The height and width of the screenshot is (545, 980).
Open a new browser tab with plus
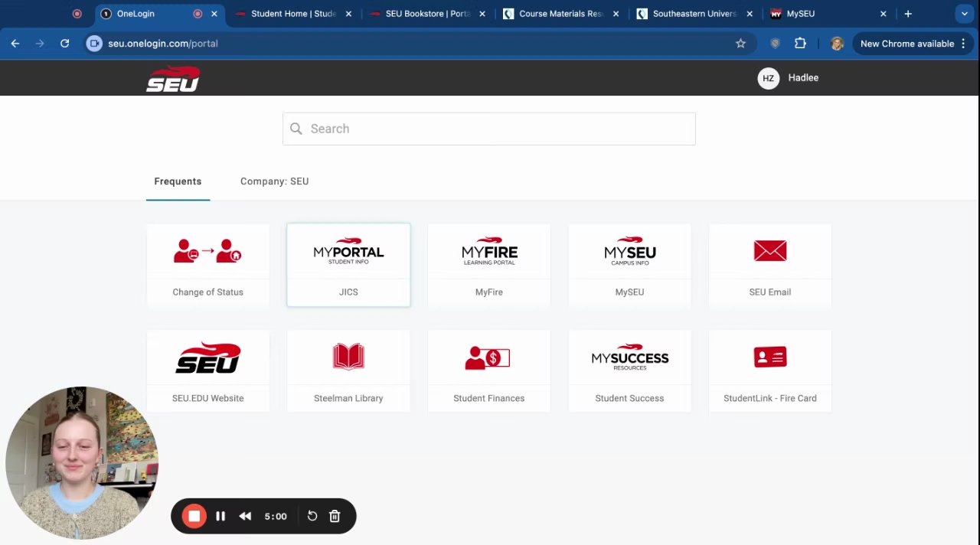tap(908, 14)
